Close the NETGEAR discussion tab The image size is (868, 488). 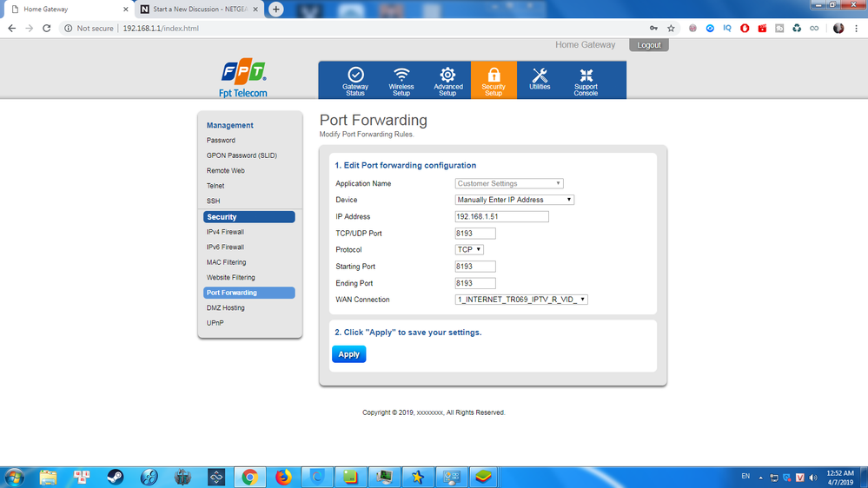coord(255,10)
